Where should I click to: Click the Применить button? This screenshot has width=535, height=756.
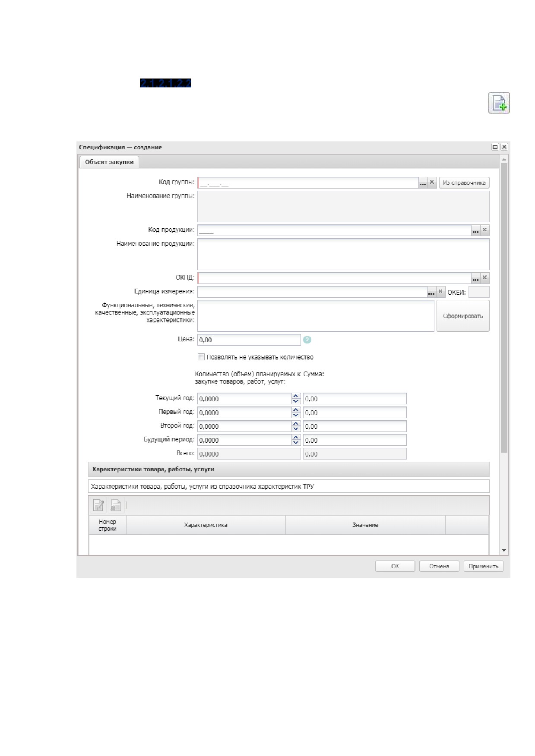[x=484, y=566]
